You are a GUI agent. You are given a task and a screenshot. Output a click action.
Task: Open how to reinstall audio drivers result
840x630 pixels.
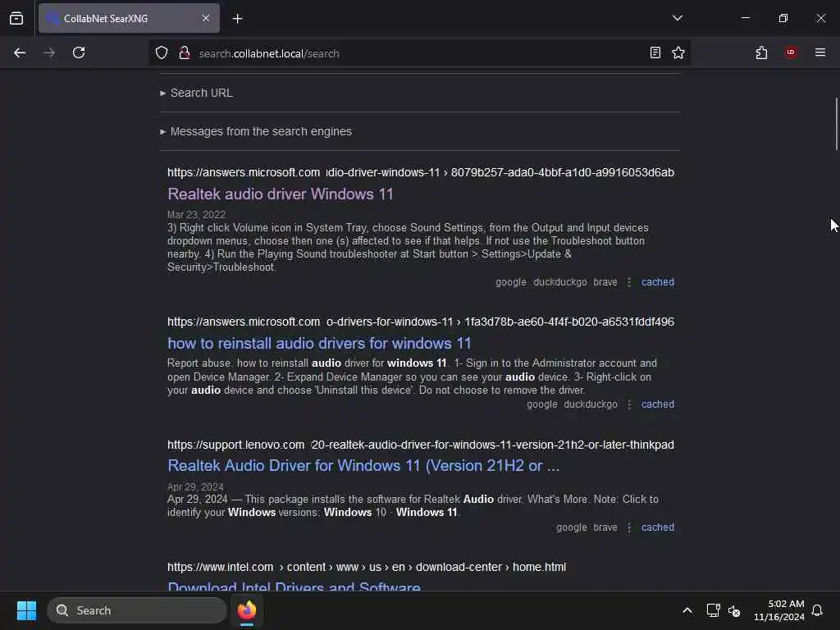pos(319,344)
